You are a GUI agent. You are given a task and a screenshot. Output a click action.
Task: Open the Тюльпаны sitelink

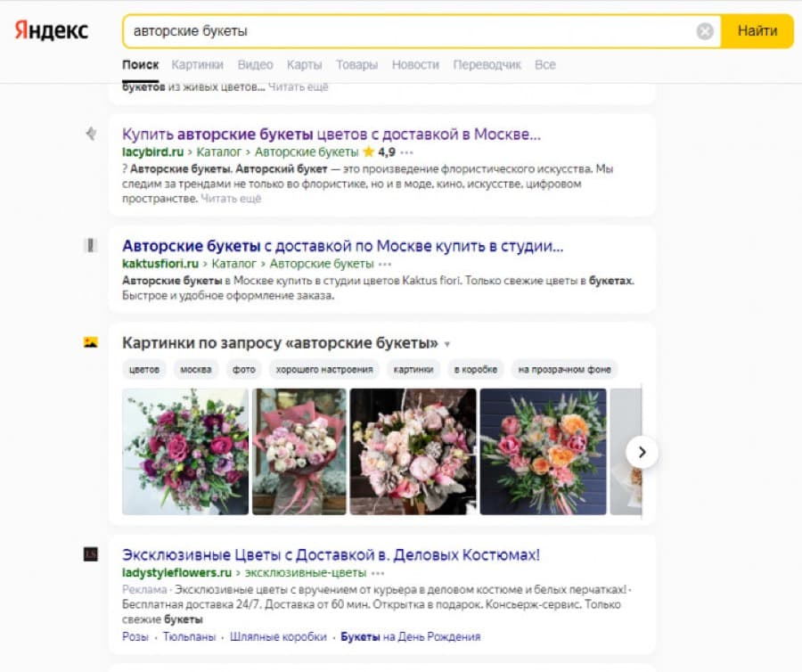[x=189, y=636]
